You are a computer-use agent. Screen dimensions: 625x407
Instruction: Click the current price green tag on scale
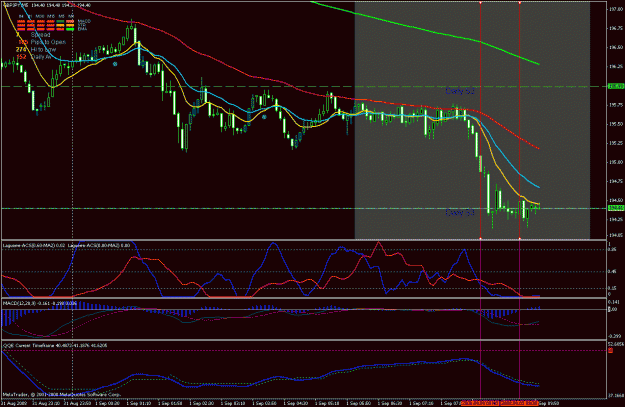[x=616, y=208]
